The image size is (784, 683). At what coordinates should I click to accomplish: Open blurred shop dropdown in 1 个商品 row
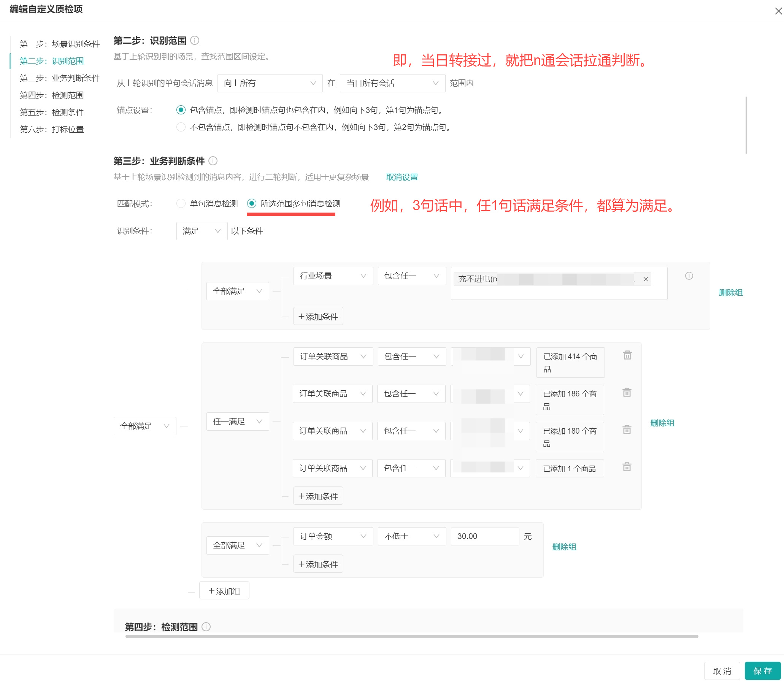[x=490, y=468]
